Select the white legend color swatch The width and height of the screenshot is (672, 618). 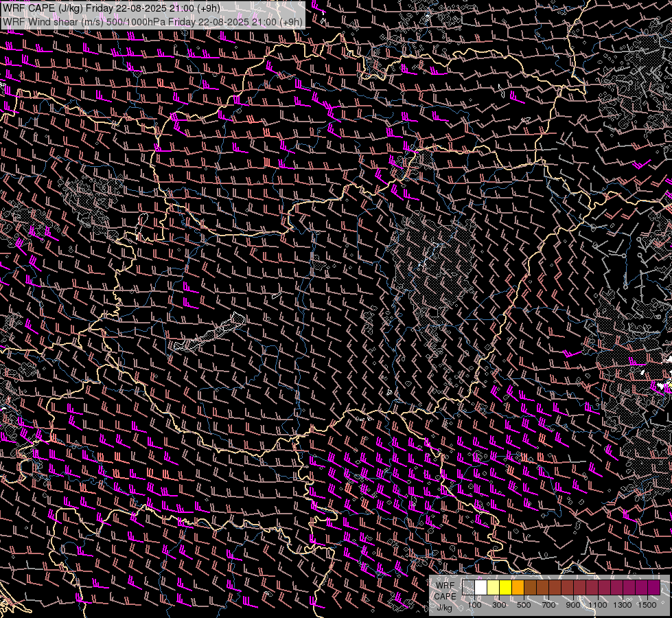point(481,587)
